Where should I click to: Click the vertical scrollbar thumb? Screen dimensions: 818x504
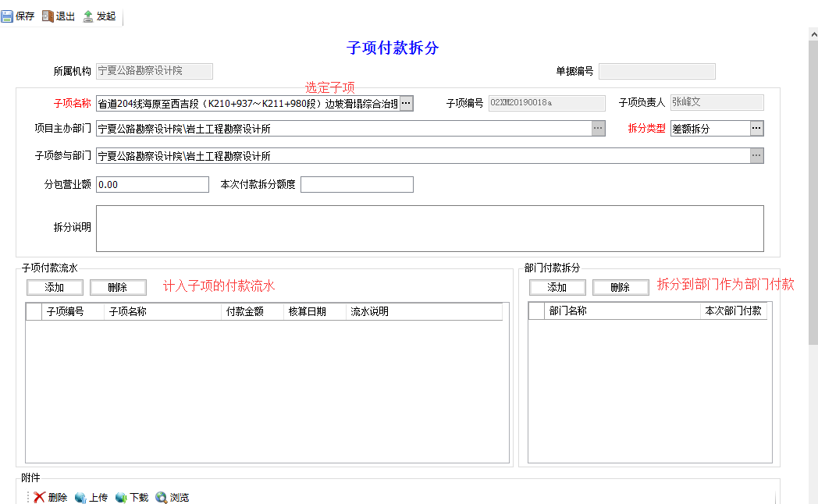[x=813, y=193]
